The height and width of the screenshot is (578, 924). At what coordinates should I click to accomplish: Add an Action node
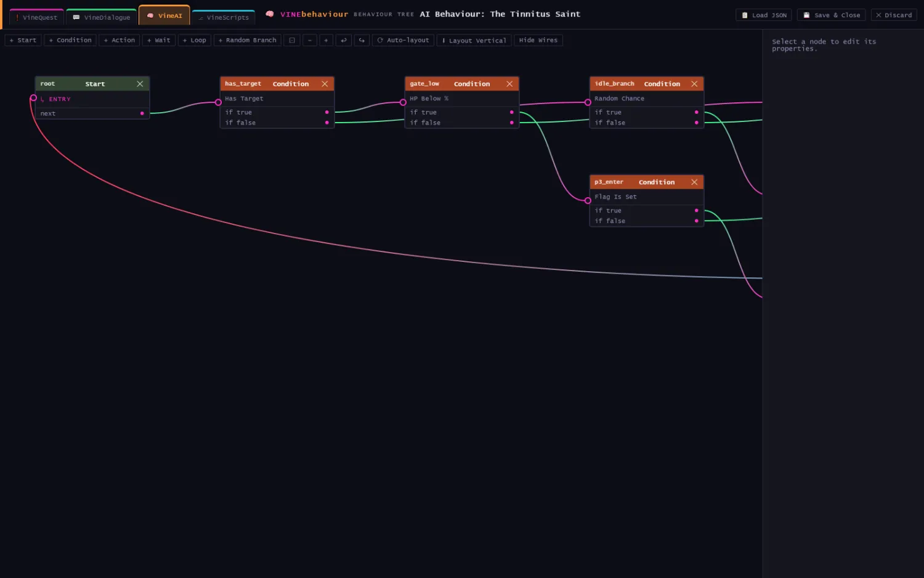point(120,40)
